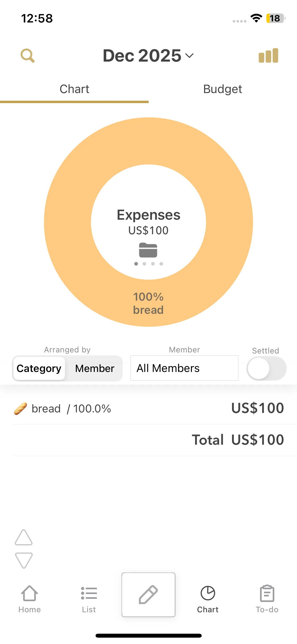The width and height of the screenshot is (297, 644).
Task: Arrange chart by Member
Action: (x=95, y=368)
